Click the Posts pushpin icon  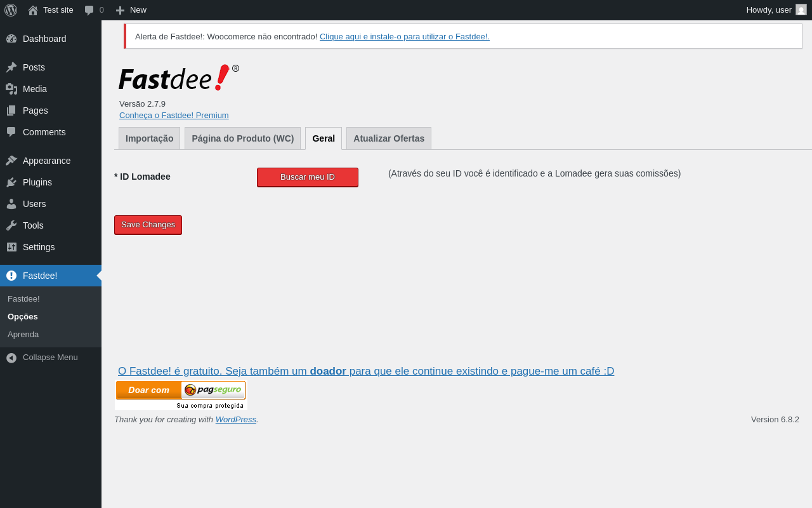coord(11,67)
